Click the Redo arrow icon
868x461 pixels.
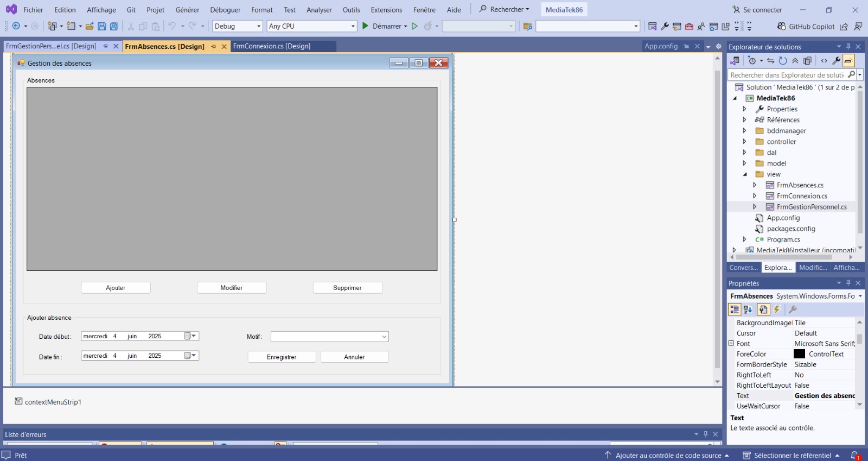192,26
